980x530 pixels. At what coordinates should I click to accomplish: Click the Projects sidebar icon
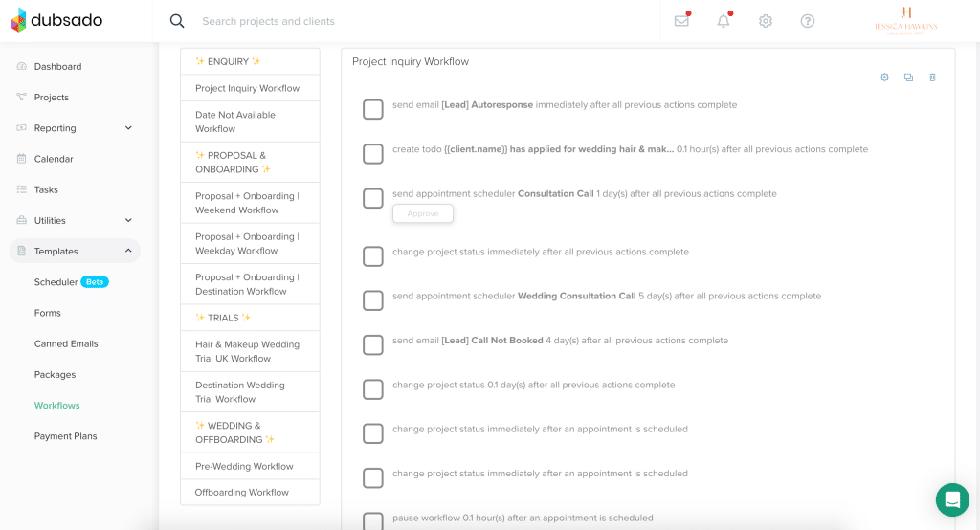pyautogui.click(x=22, y=97)
